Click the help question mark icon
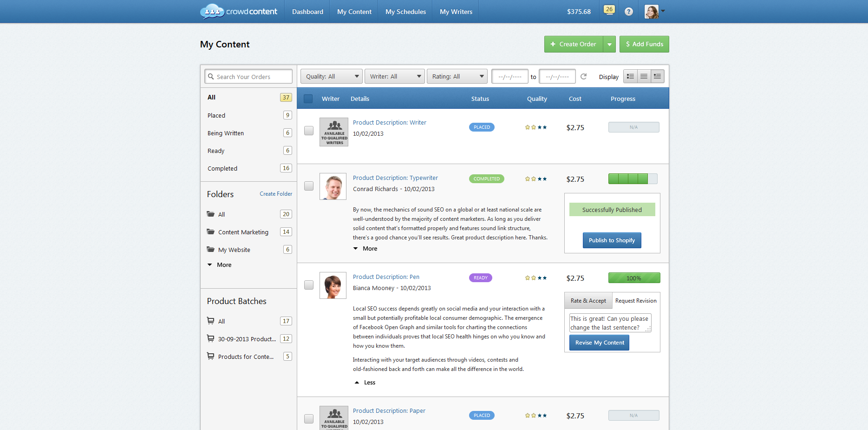 628,11
